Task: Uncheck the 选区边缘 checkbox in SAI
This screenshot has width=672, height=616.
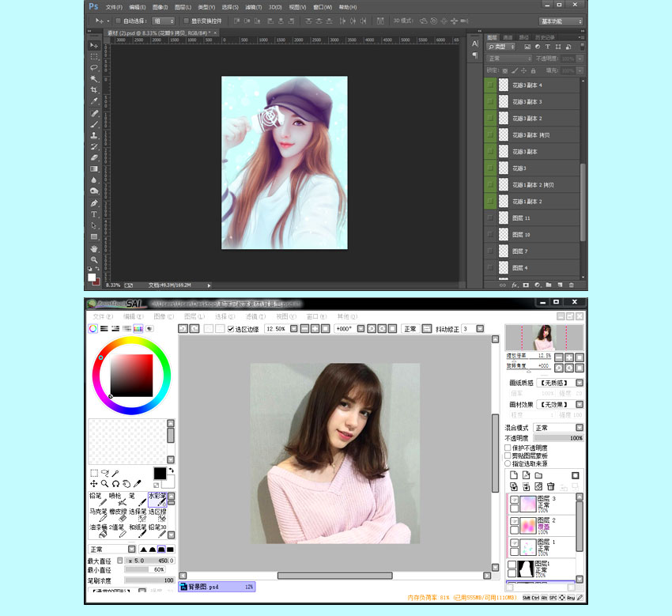Action: (231, 329)
